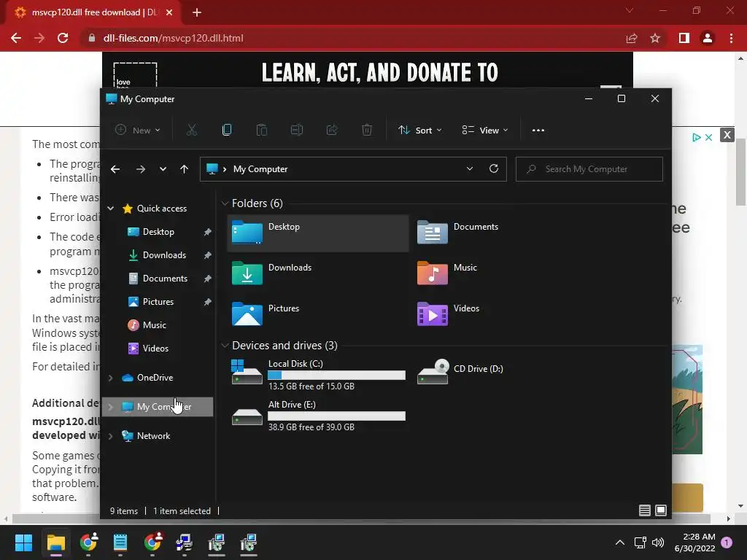This screenshot has height=560, width=747.
Task: Switch to details view layout icon
Action: tap(645, 510)
